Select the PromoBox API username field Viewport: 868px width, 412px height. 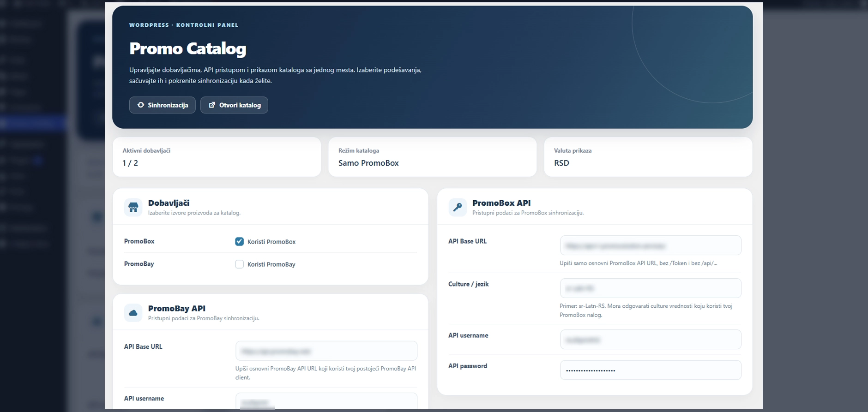[651, 340]
